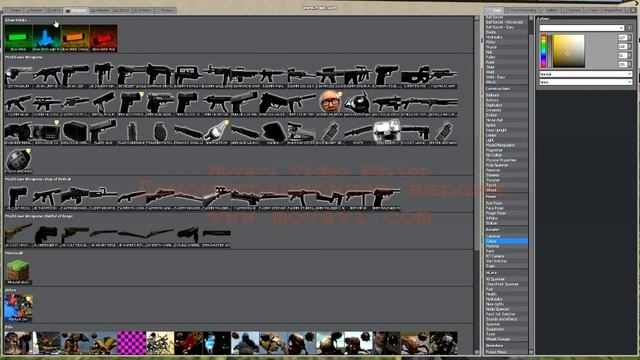
Task: Click the alpha bar beside hue slider
Action: click(x=549, y=51)
